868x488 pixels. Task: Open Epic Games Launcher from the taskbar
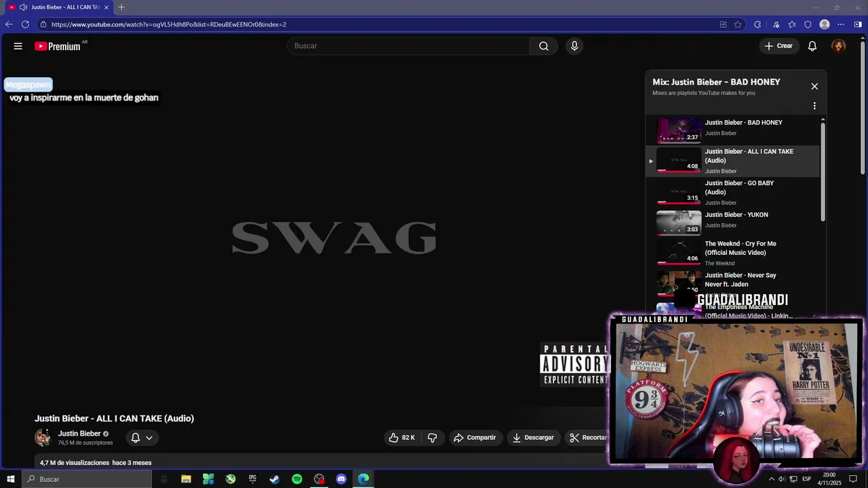click(x=252, y=479)
